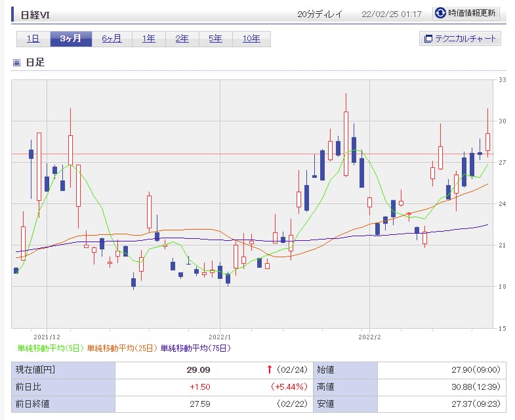Click the current value 29.09 cell

198,369
